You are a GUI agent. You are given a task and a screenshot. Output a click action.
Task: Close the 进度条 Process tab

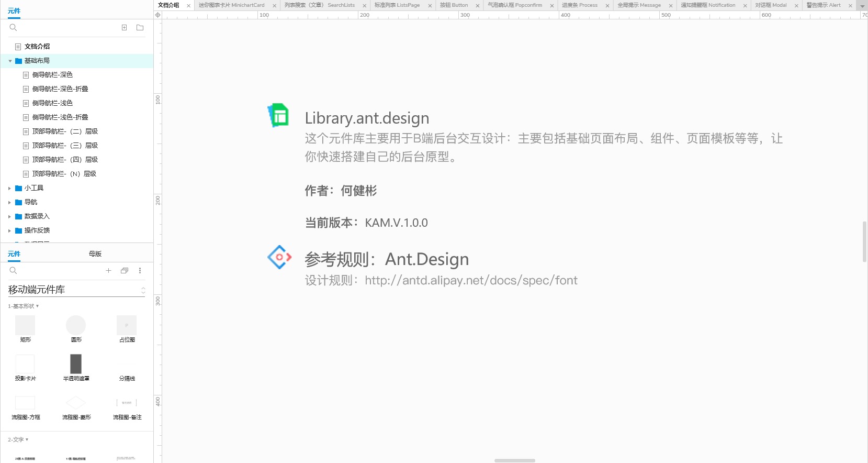(x=607, y=6)
